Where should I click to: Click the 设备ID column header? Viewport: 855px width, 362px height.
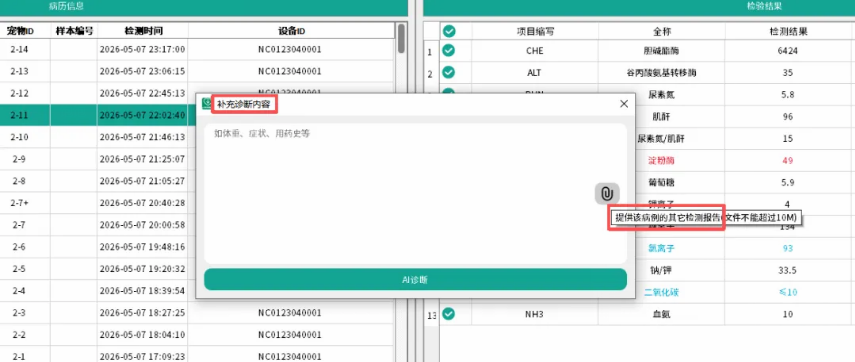click(290, 31)
